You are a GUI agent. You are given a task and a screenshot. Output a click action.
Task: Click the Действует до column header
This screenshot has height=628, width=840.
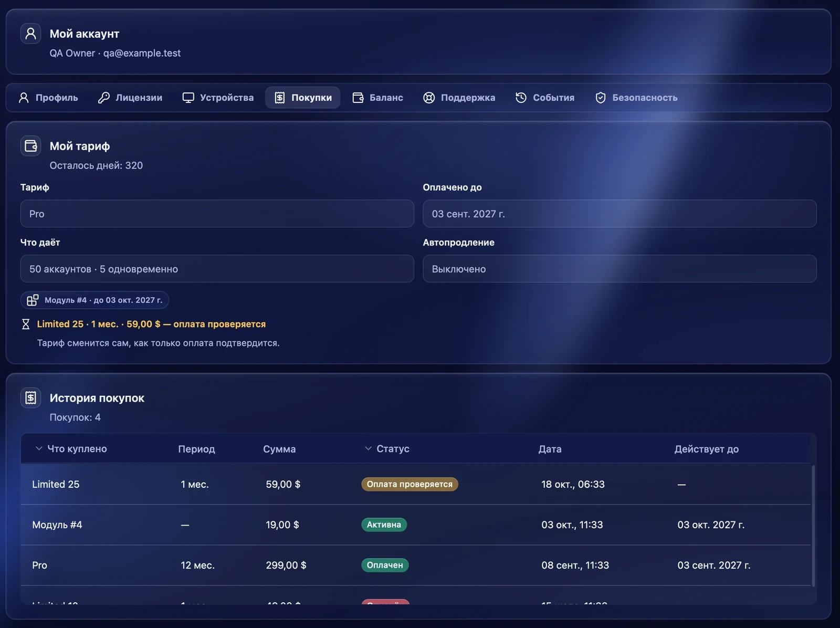point(707,449)
